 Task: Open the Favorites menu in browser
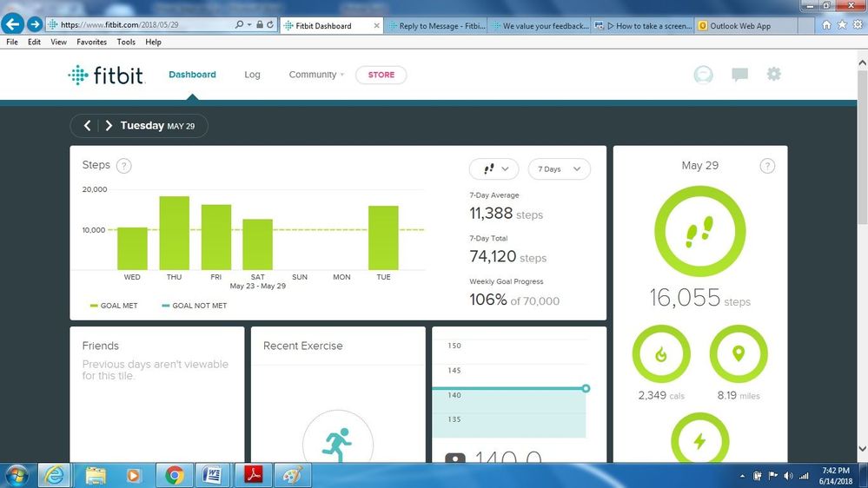pyautogui.click(x=91, y=42)
